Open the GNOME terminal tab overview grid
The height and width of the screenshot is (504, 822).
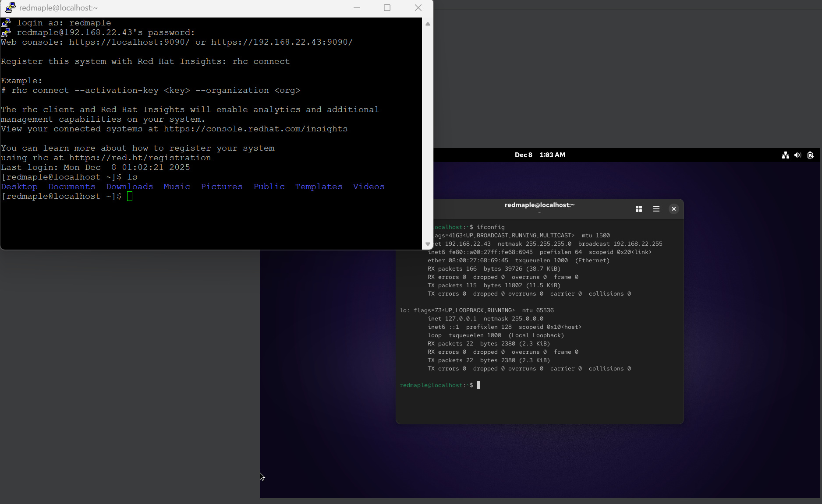click(x=638, y=209)
